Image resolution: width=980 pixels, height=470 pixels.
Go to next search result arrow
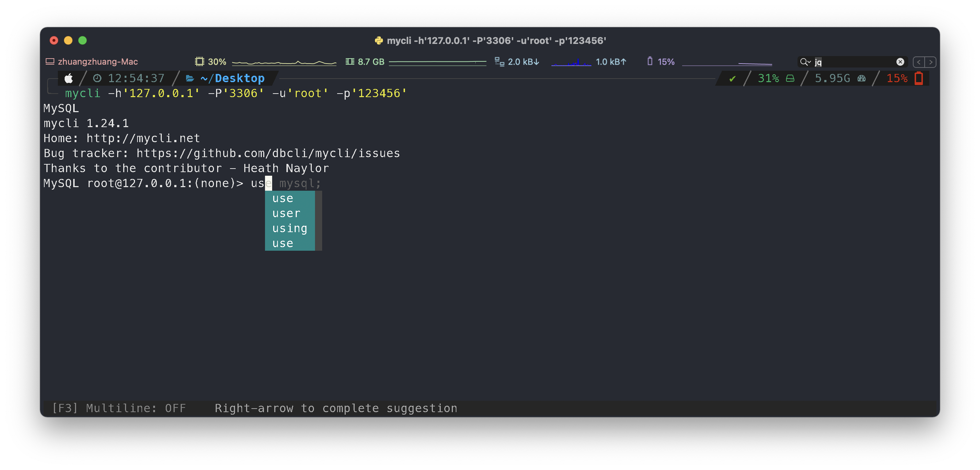click(931, 62)
